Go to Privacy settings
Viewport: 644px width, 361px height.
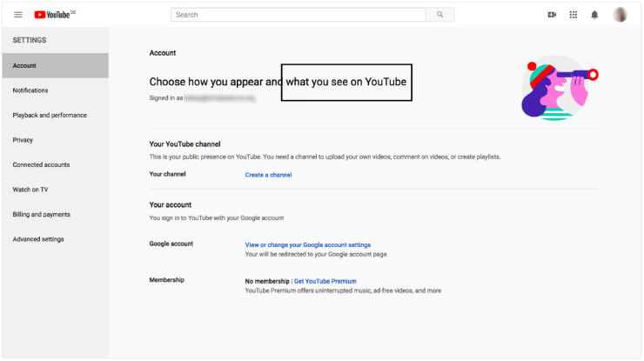click(56, 140)
